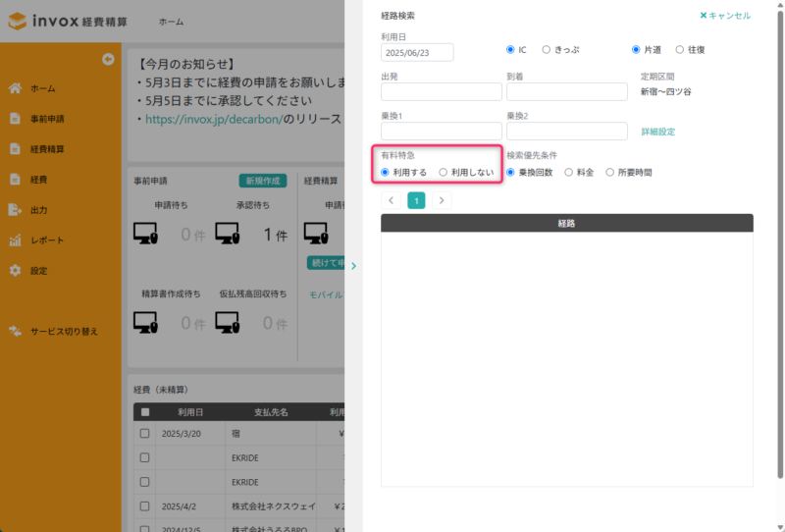Click the 設定 gear icon
This screenshot has height=532, width=785.
[15, 271]
